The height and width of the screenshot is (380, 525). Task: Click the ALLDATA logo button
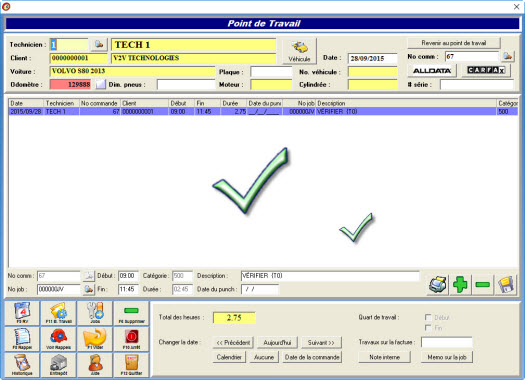[432, 71]
